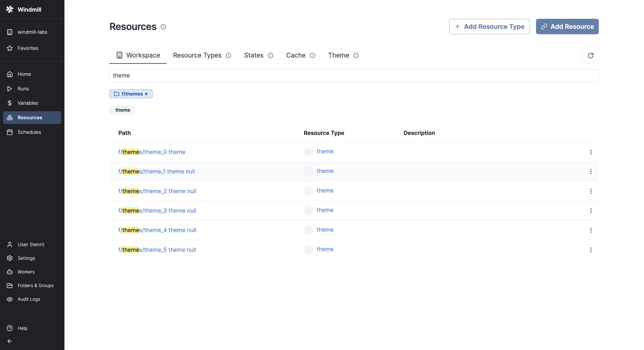
Task: Click the Resources navigation icon
Action: (11, 117)
